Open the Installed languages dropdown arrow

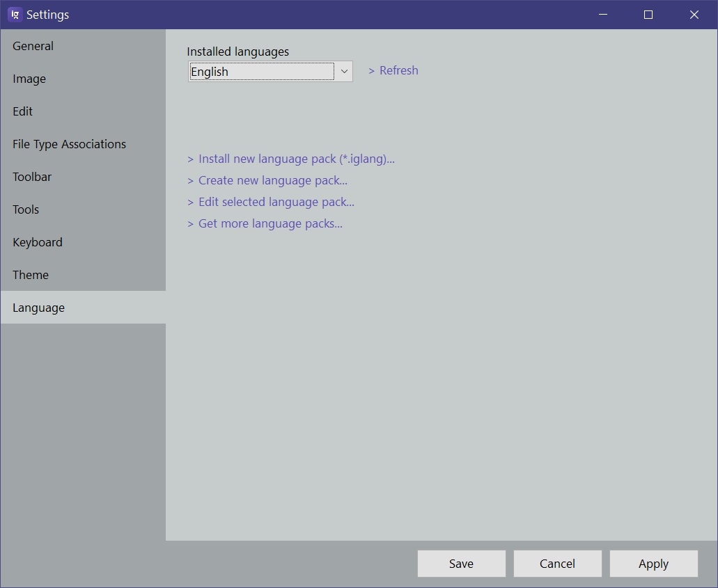tap(344, 72)
